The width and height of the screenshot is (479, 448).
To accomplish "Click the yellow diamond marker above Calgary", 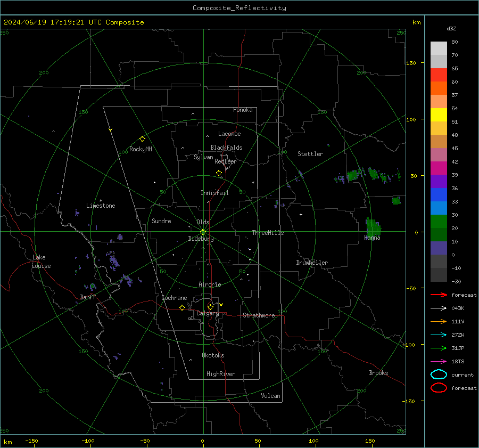I will [210, 307].
